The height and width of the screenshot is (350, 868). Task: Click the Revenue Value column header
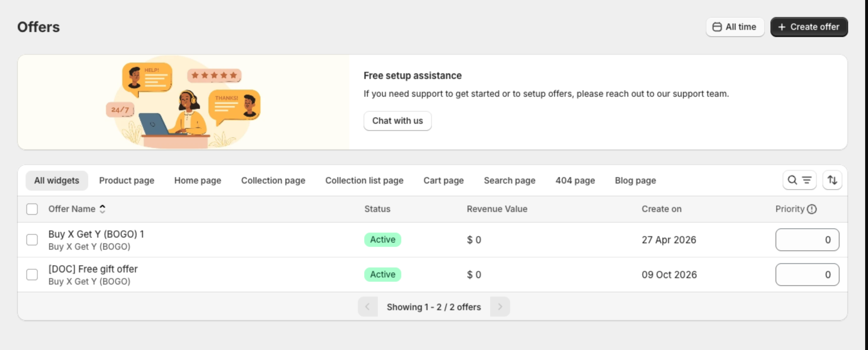pyautogui.click(x=497, y=209)
